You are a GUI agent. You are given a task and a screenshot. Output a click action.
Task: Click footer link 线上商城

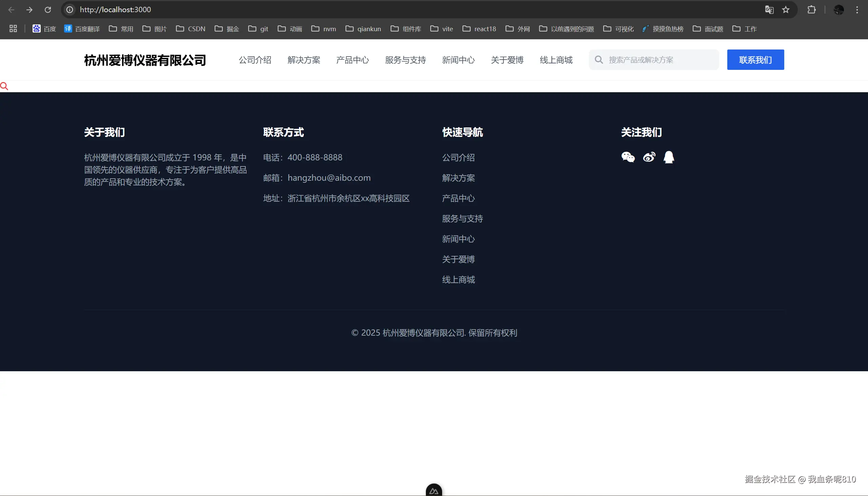458,280
